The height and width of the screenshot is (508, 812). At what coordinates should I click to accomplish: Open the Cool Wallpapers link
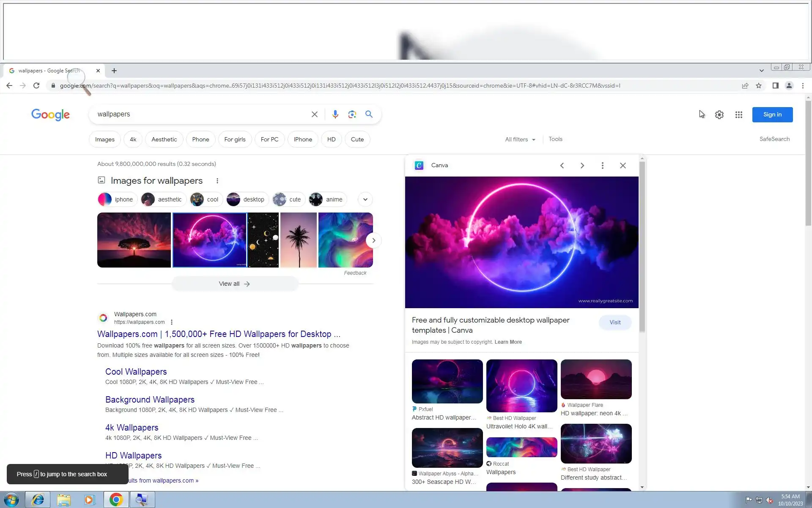click(x=136, y=372)
